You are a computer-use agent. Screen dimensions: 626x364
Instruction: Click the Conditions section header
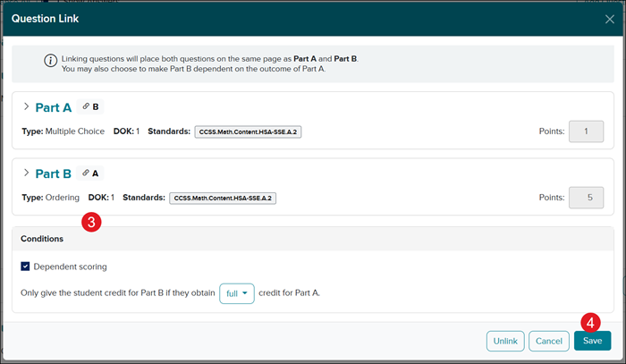[42, 239]
